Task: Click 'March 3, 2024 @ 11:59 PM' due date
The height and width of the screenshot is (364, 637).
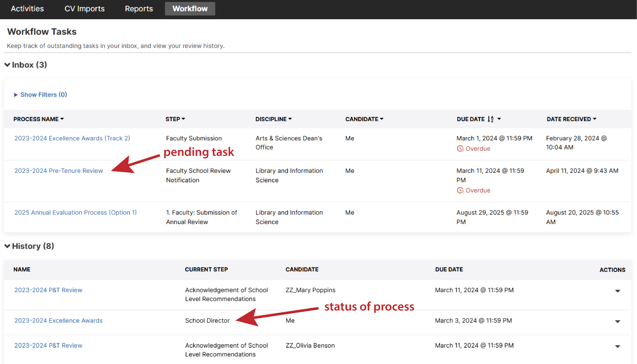Action: 473,321
